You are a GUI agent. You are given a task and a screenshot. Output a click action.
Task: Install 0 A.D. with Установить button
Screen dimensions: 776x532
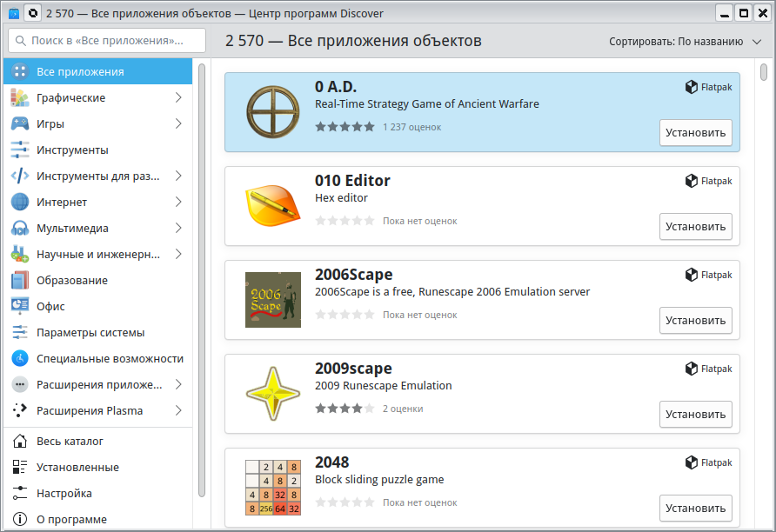695,133
